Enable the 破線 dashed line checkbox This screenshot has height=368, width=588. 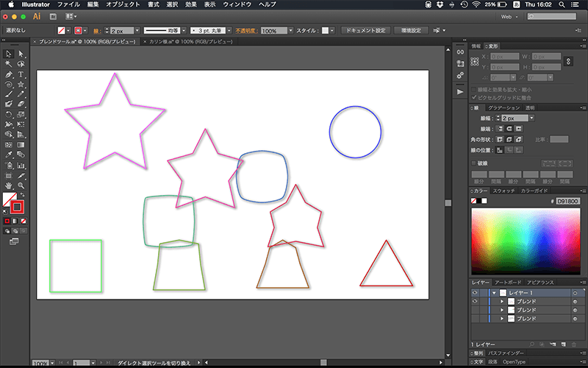474,163
